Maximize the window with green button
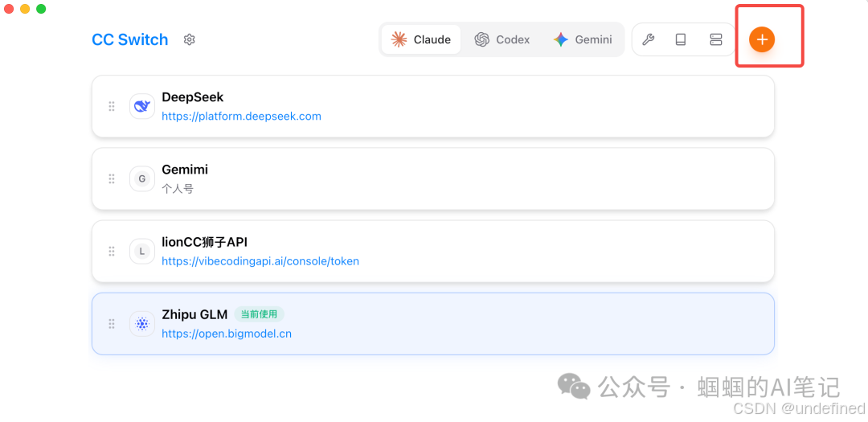Screen dimensions: 868x422 tap(41, 9)
